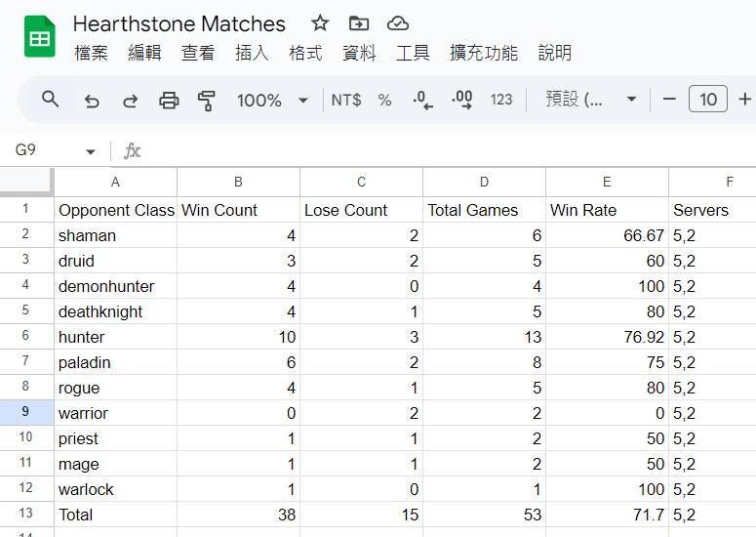756x537 pixels.
Task: Click the print icon
Action: pyautogui.click(x=169, y=101)
